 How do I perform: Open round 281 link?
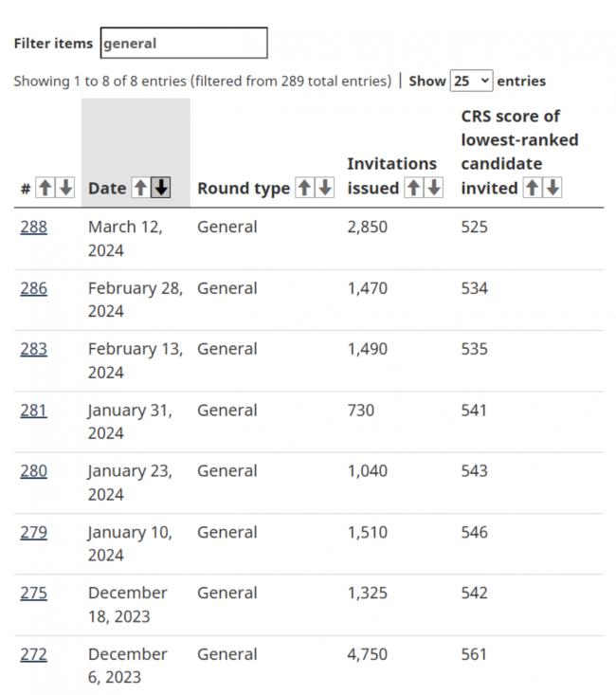(x=34, y=410)
